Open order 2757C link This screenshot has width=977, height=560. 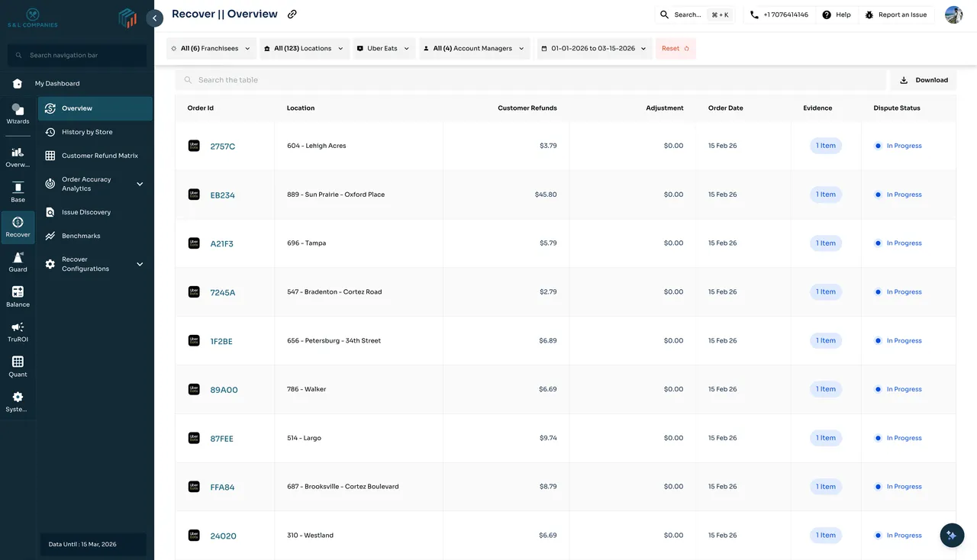coord(223,146)
